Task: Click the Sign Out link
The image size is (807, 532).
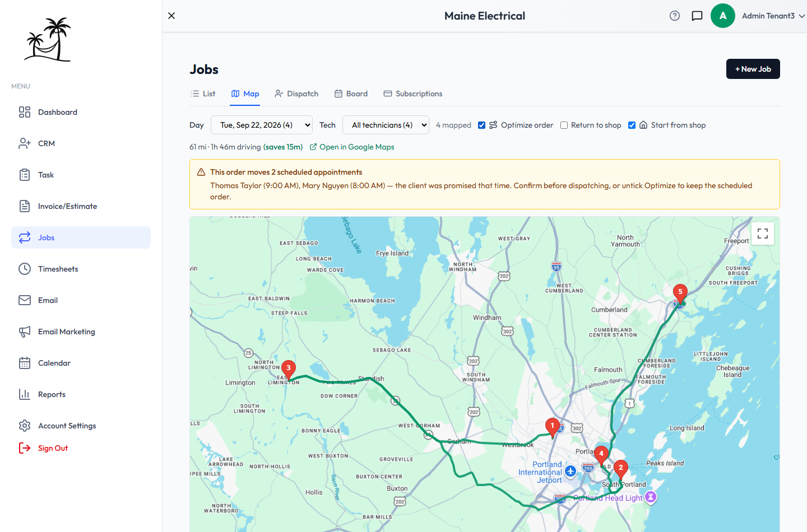Action: 43,448
